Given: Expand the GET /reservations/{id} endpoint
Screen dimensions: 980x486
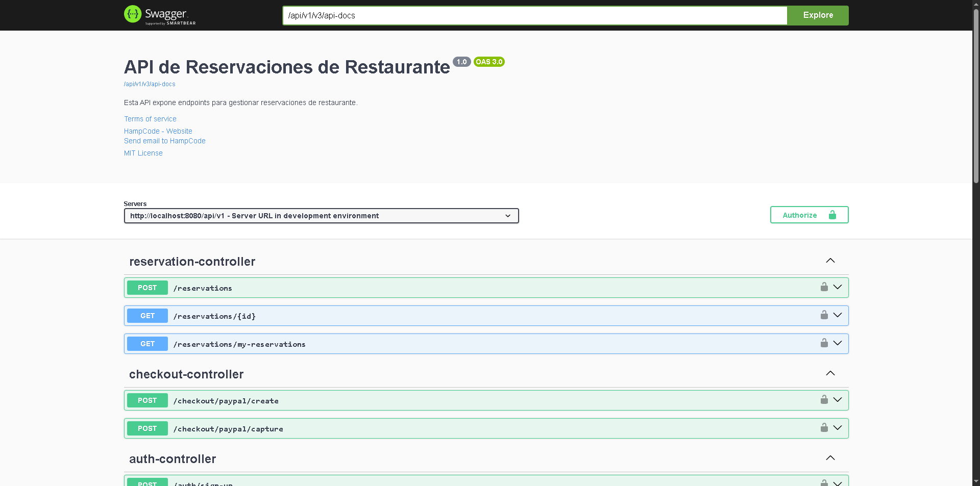Looking at the screenshot, I should pos(838,315).
